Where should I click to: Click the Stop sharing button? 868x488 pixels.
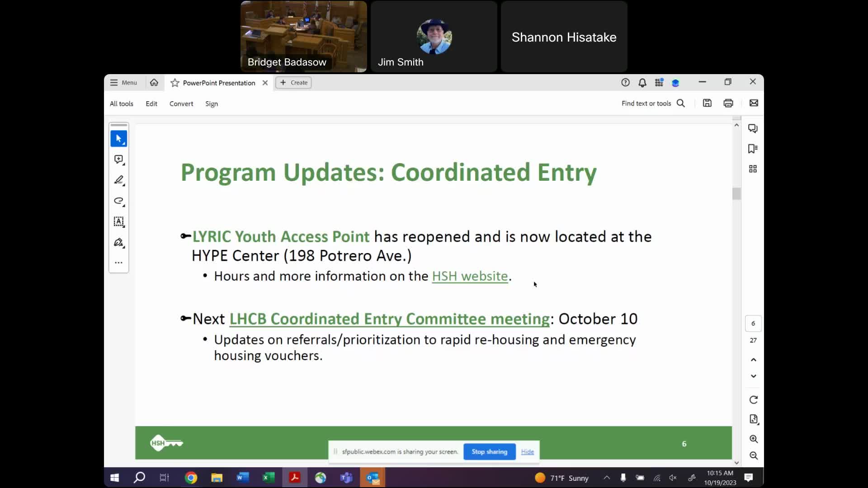pos(489,451)
